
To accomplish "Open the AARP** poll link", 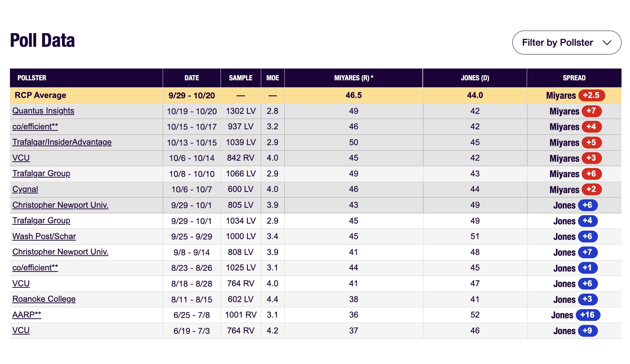I will click(27, 315).
